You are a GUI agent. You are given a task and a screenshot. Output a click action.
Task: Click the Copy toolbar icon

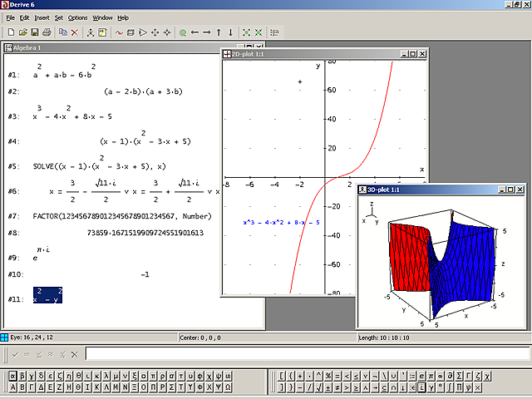pos(63,32)
